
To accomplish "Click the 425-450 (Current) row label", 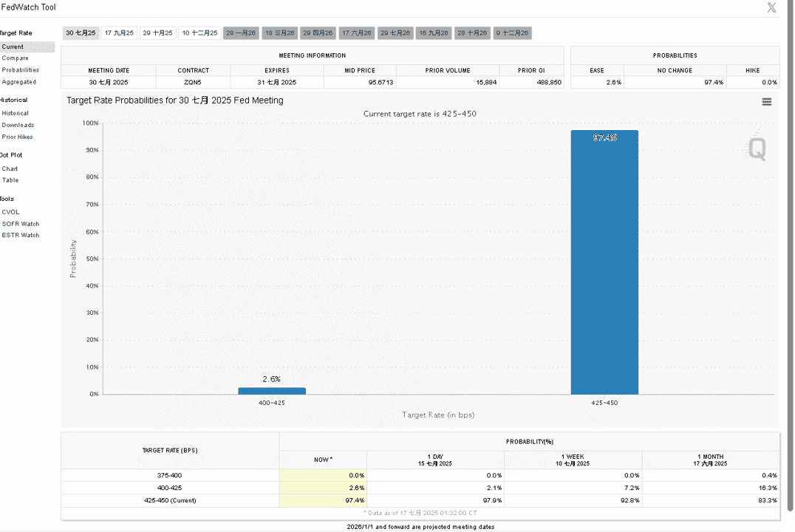I will (x=170, y=500).
